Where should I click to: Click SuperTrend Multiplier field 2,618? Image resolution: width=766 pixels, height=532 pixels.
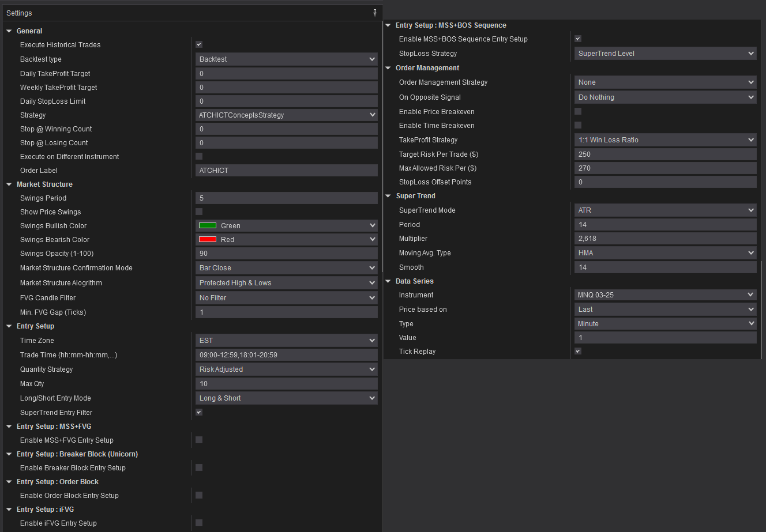point(666,239)
